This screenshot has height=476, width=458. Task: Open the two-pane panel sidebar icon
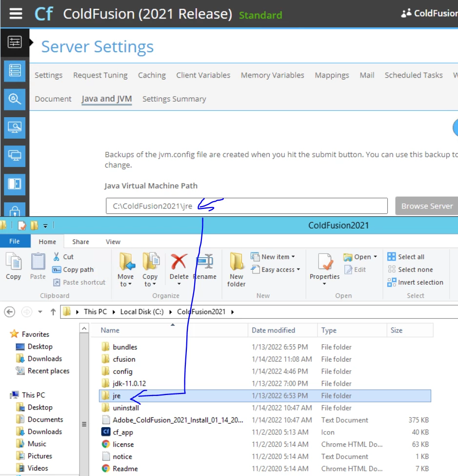(15, 184)
